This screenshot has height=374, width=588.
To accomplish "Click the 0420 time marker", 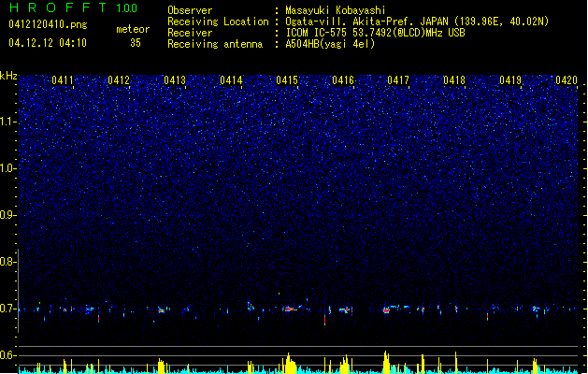I will [x=566, y=80].
